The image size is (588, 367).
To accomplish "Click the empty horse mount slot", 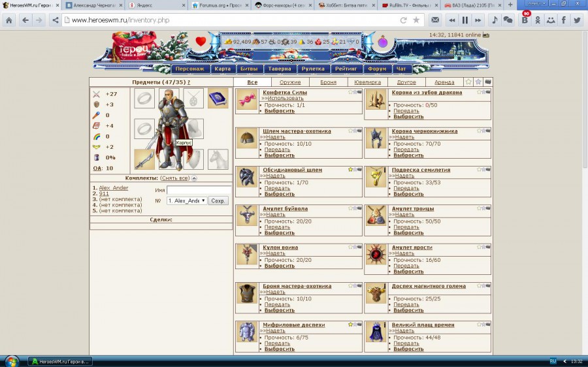I will (x=218, y=159).
